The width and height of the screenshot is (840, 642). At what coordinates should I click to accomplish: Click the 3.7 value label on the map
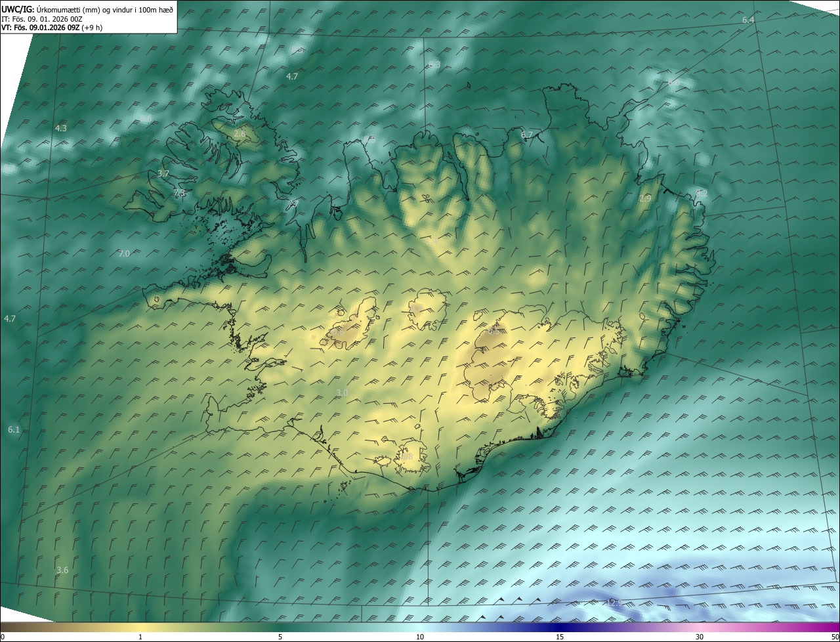(163, 173)
